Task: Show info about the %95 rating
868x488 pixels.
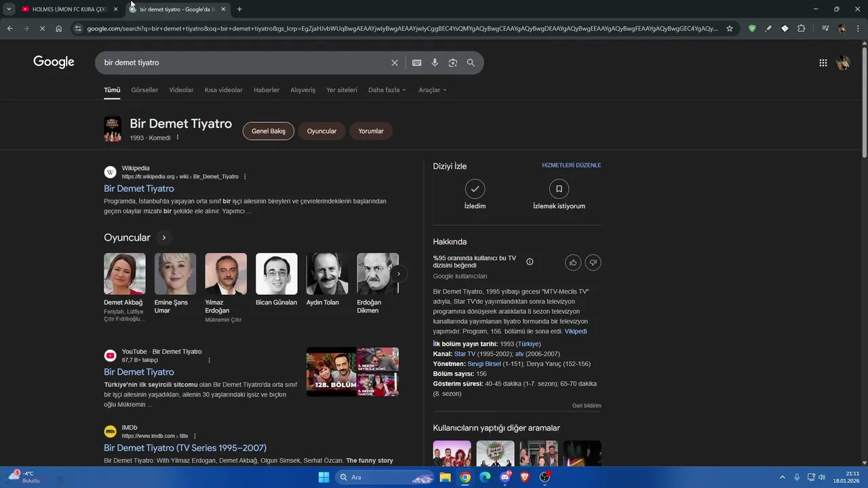Action: pyautogui.click(x=530, y=262)
